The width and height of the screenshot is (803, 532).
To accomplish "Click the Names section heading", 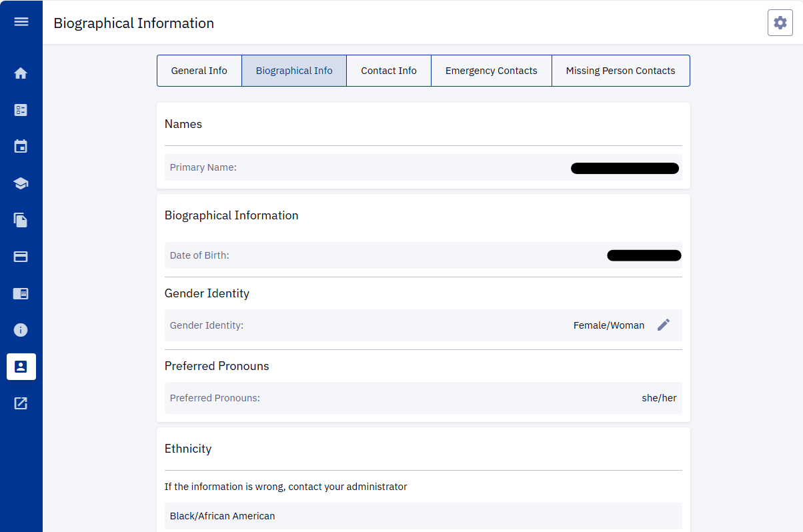I will 183,124.
